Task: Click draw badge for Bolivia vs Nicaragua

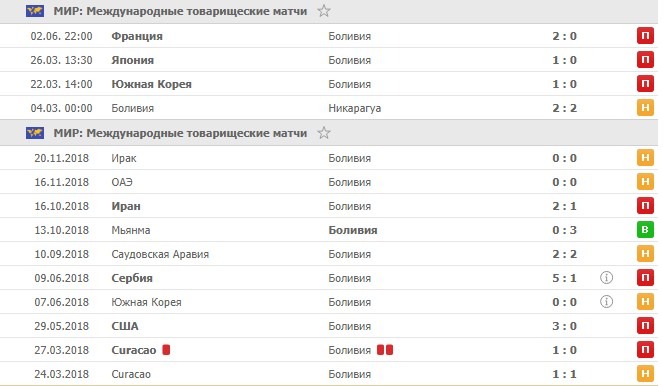Action: [645, 108]
